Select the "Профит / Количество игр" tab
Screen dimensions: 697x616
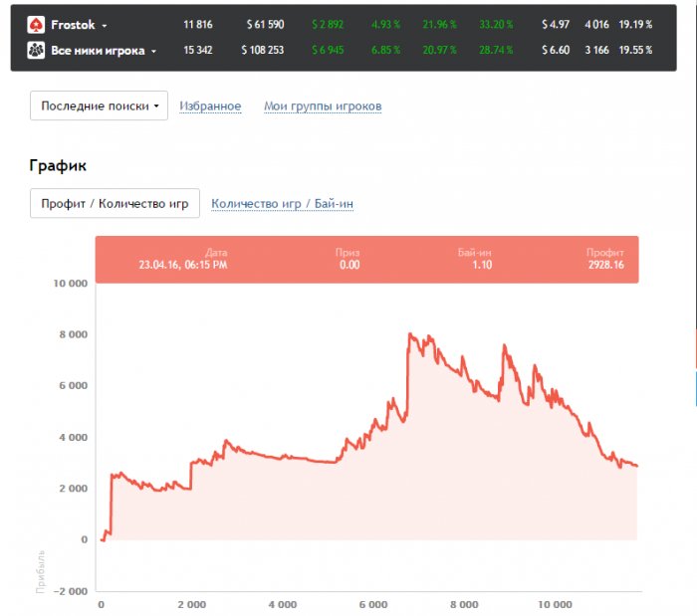point(115,203)
